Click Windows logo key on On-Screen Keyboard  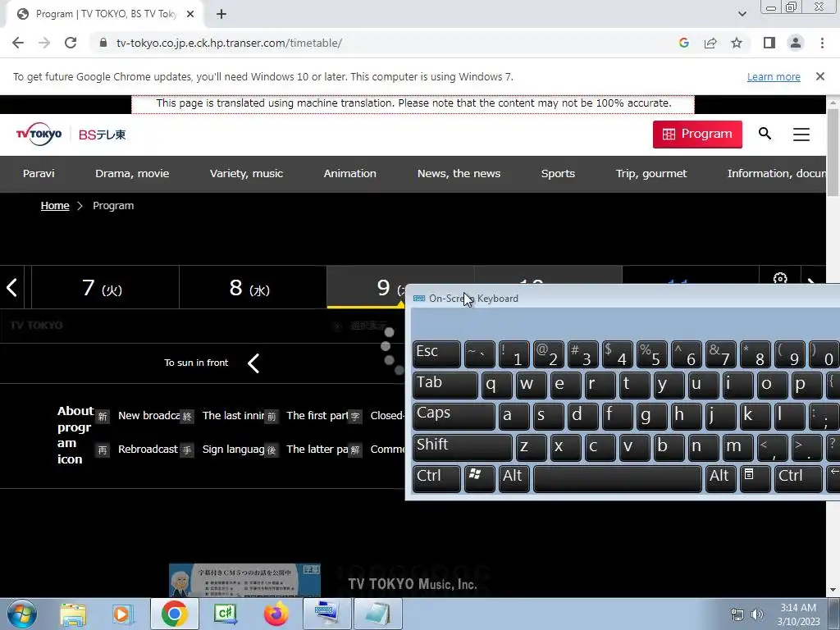click(479, 478)
